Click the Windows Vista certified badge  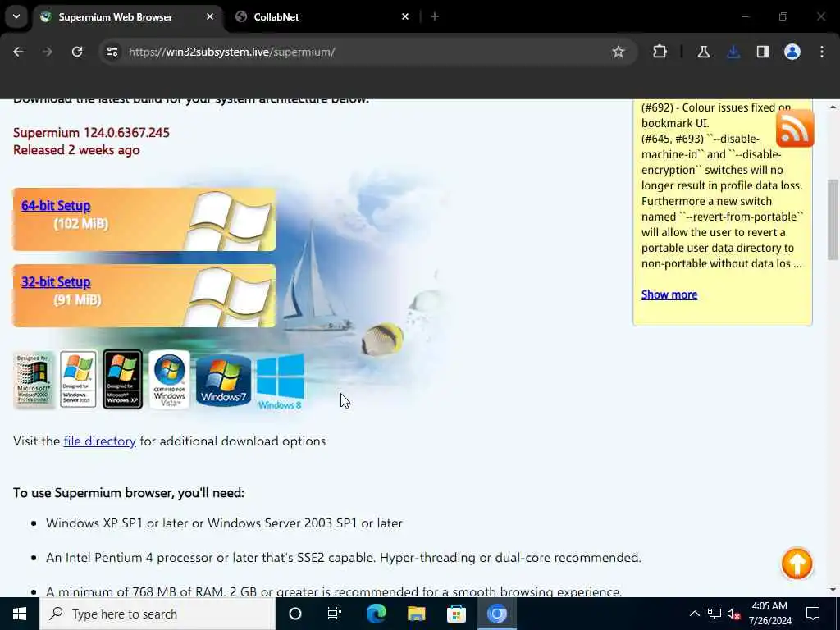tap(169, 379)
